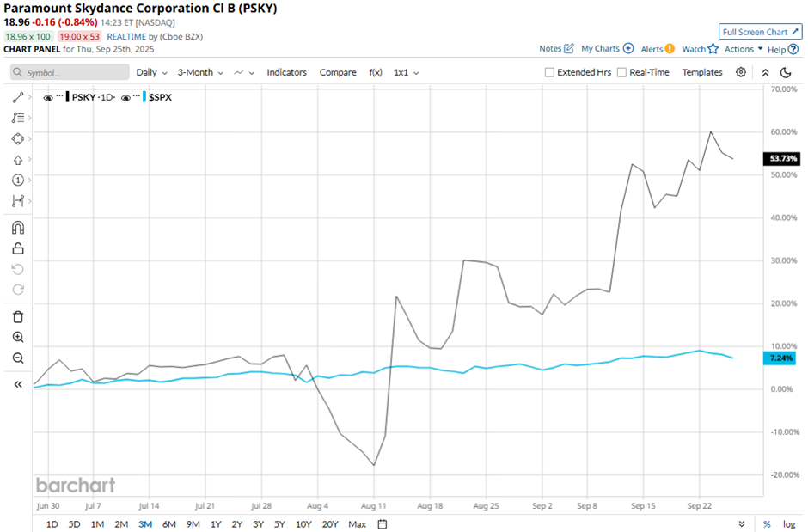The image size is (808, 532).
Task: Select the trend line drawing tool
Action: pyautogui.click(x=18, y=97)
